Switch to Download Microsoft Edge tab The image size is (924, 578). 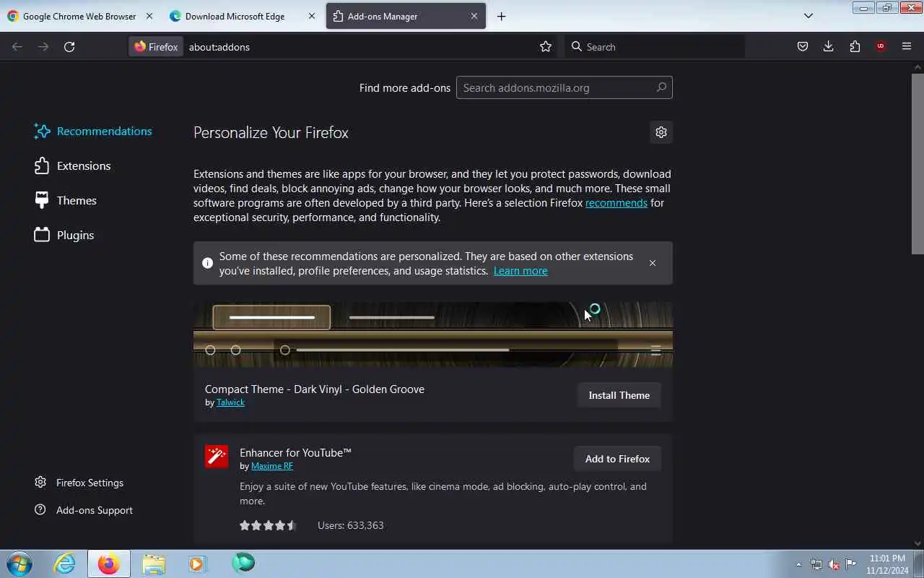click(243, 16)
